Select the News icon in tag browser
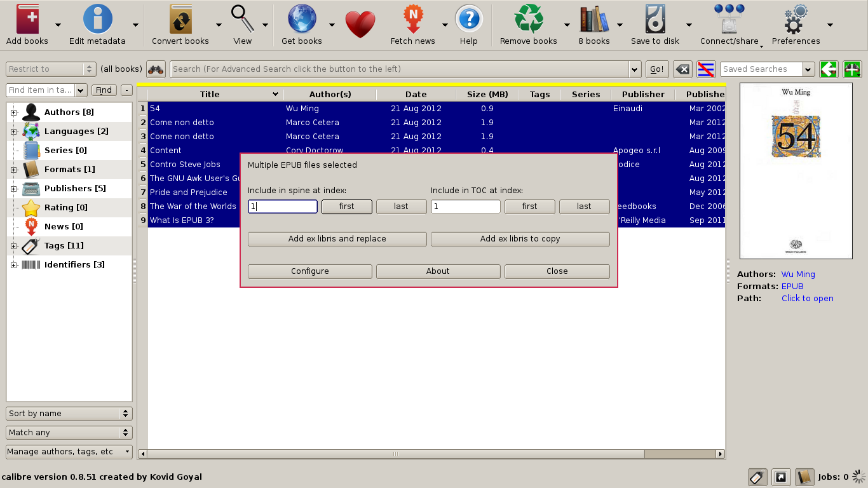 (31, 227)
